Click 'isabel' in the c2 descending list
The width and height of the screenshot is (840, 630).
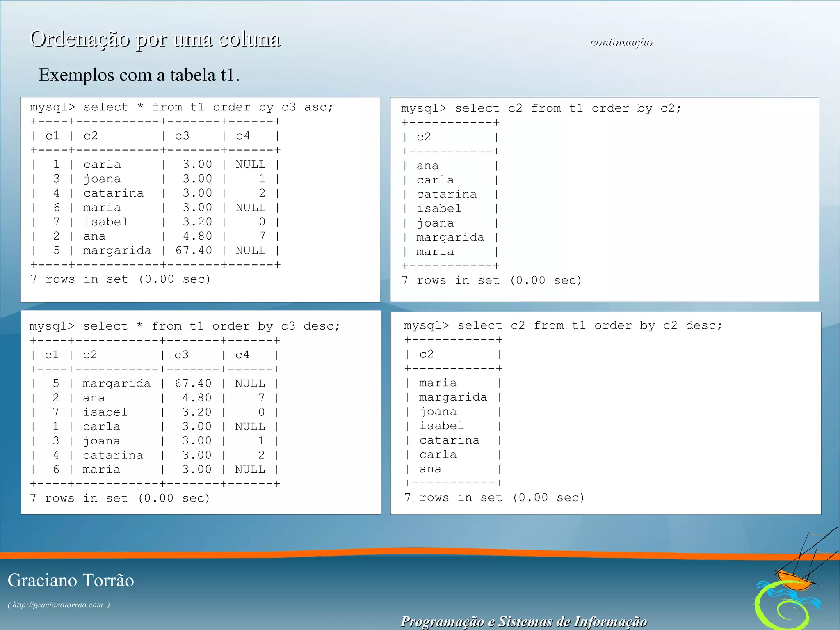[442, 426]
